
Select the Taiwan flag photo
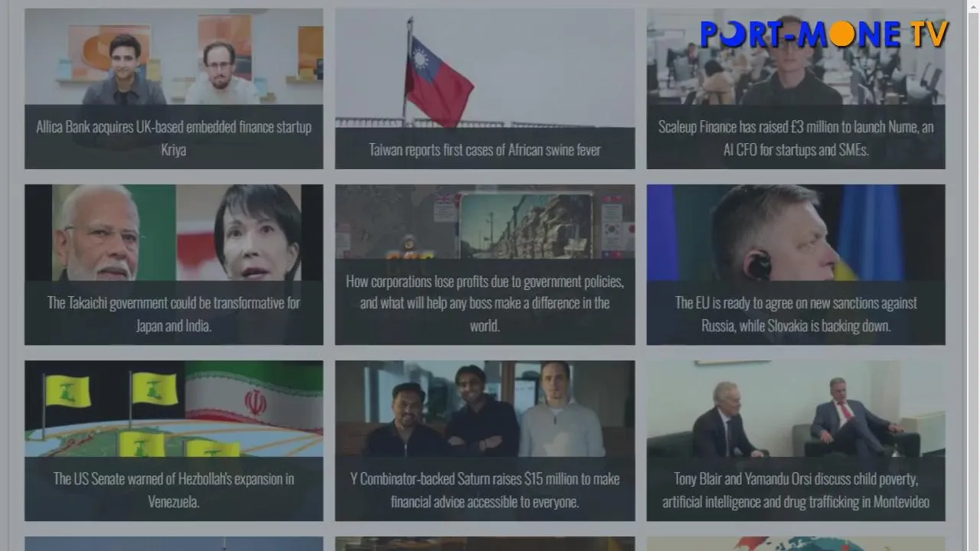[485, 67]
